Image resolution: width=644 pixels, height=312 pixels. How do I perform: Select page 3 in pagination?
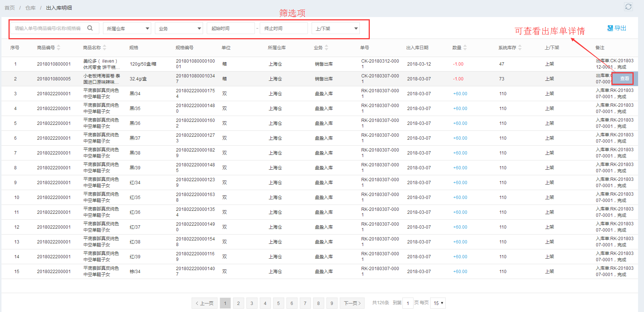[x=252, y=303]
